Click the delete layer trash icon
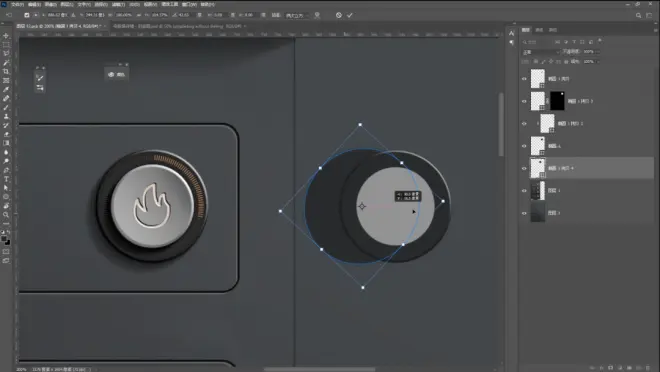 [648, 368]
